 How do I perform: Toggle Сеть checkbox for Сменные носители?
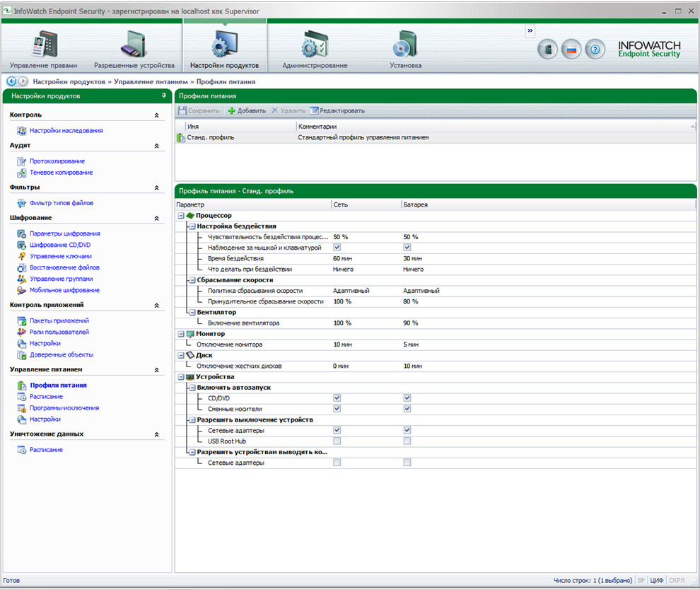click(337, 409)
